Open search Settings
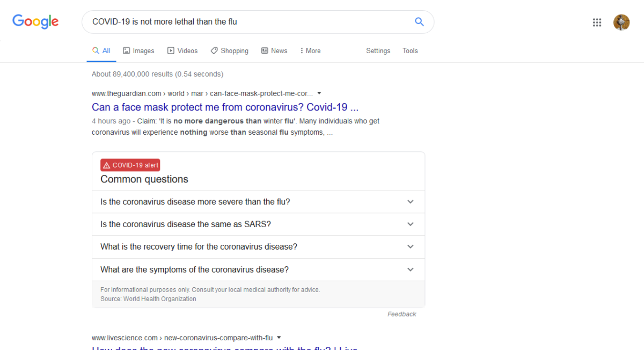Viewport: 644px width, 350px height. (x=378, y=50)
